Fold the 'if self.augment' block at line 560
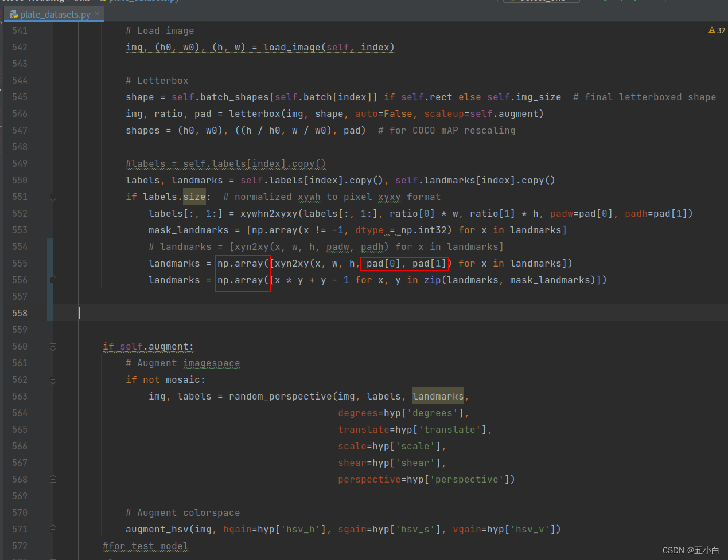 pos(53,346)
